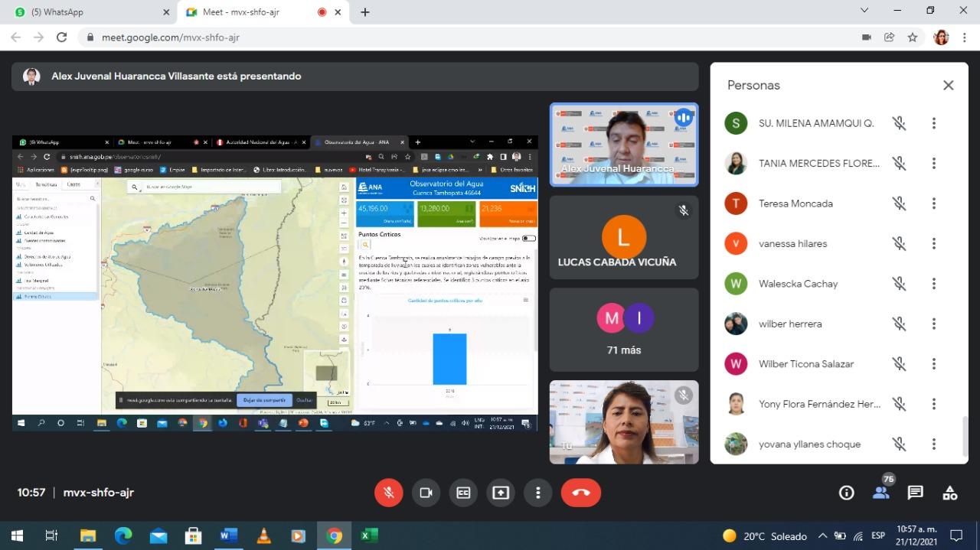Open options menu for Teresa Moncada
Screen dimensions: 980x550
point(934,203)
